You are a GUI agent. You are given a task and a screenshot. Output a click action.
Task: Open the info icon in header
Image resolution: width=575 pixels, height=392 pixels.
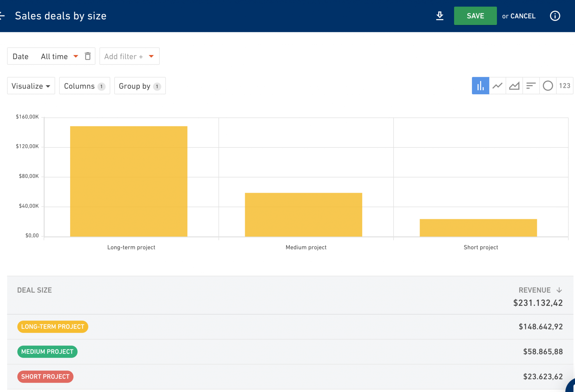point(555,16)
